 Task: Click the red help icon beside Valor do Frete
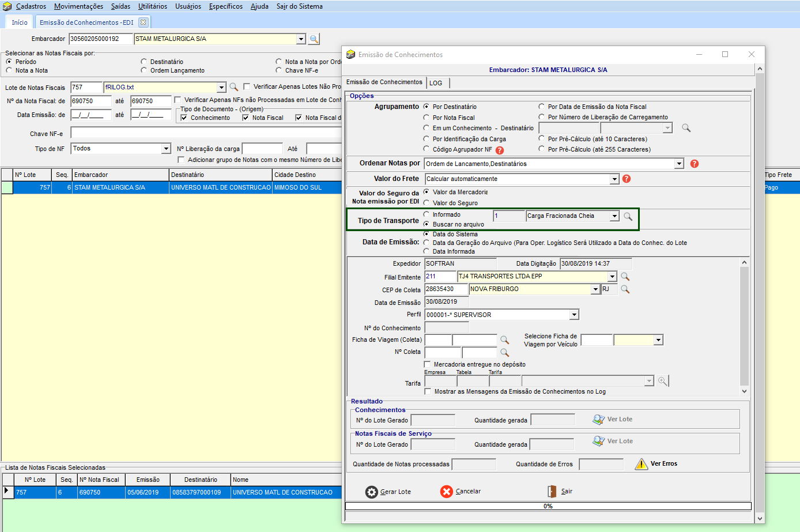click(x=627, y=179)
